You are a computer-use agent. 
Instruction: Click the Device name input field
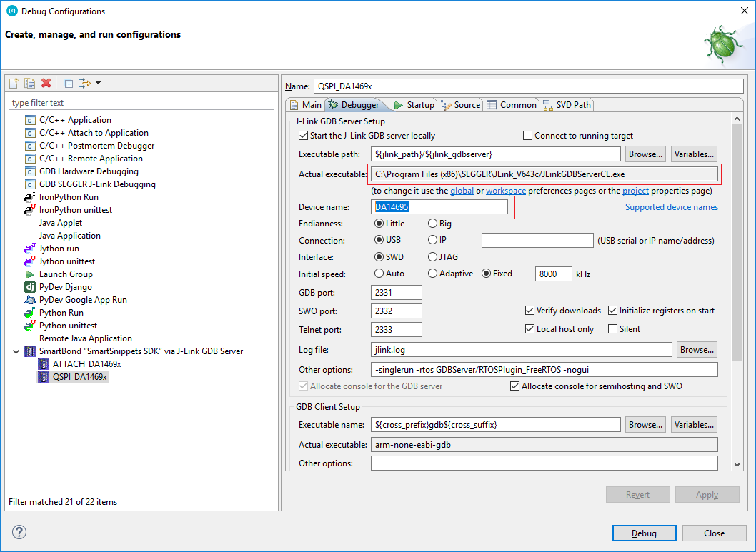439,207
